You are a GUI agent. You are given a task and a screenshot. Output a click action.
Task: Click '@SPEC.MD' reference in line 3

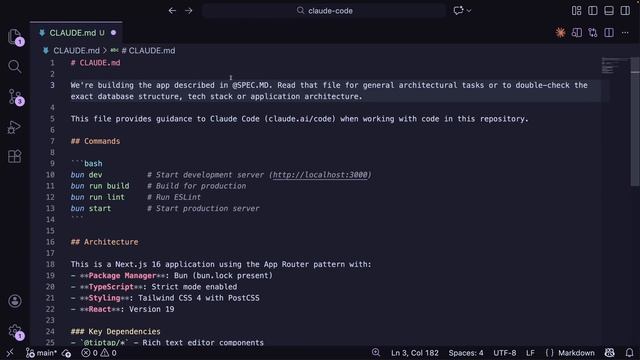pyautogui.click(x=251, y=85)
